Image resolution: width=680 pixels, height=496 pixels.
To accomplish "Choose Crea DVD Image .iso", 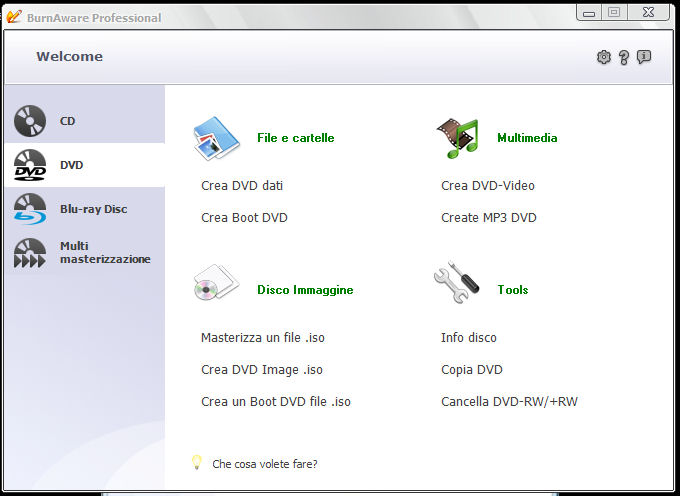I will point(262,370).
